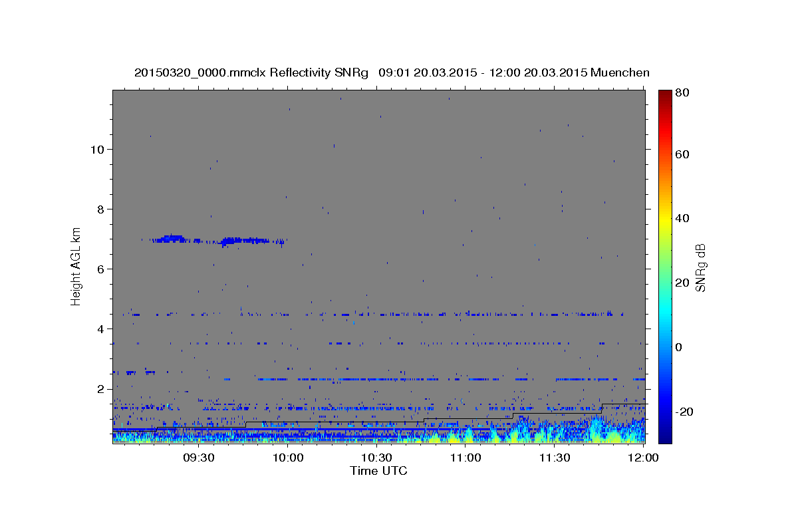Click the 10:00 time tick label

point(288,458)
